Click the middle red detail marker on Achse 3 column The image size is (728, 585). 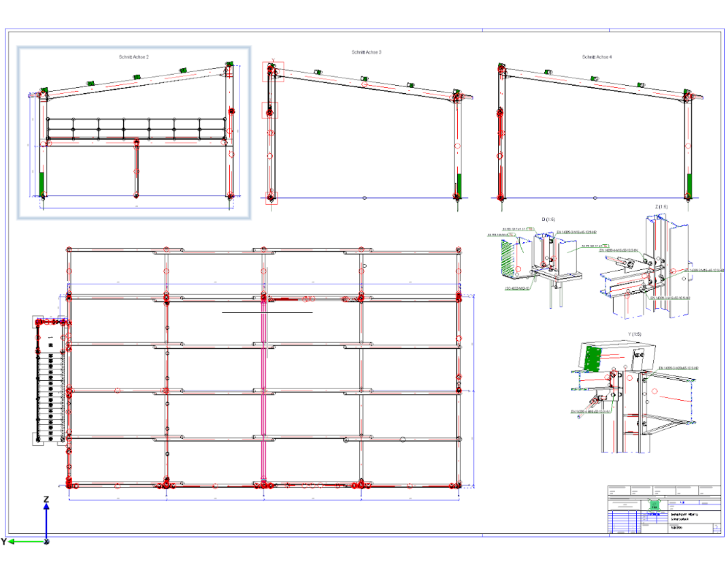pos(270,110)
